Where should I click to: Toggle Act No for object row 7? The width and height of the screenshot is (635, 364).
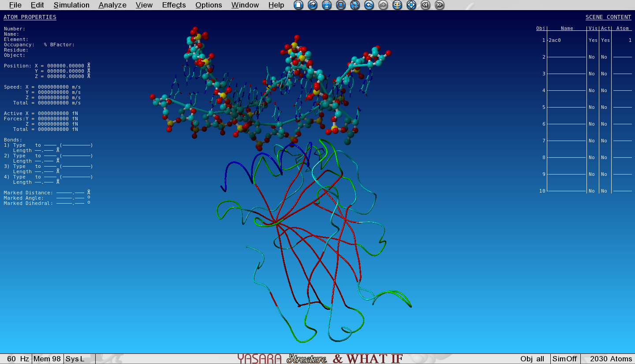(x=604, y=141)
